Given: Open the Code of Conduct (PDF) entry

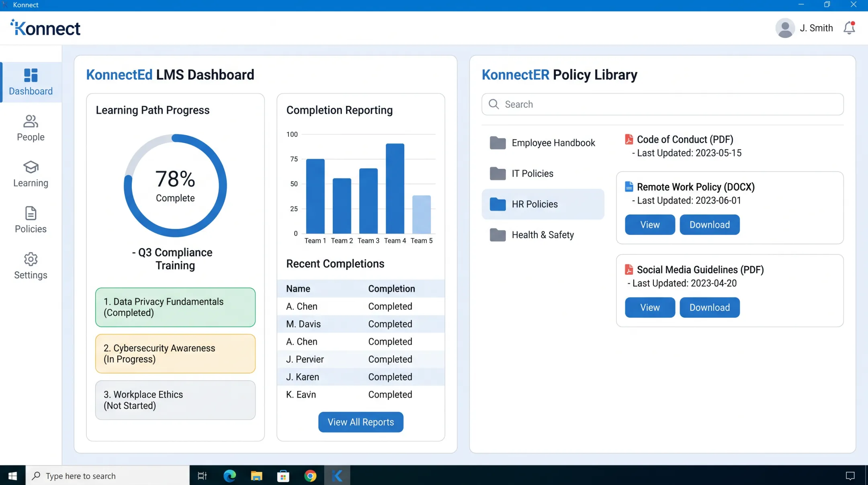Looking at the screenshot, I should pyautogui.click(x=685, y=139).
